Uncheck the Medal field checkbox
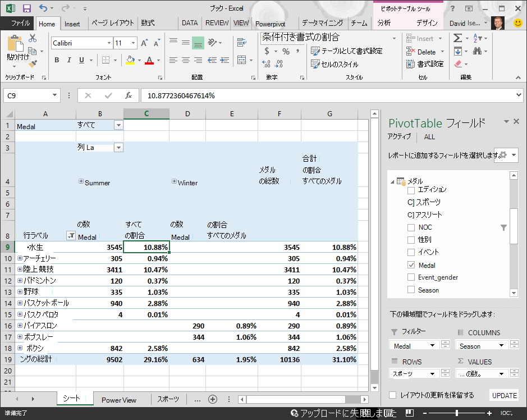Image resolution: width=527 pixels, height=420 pixels. tap(411, 265)
